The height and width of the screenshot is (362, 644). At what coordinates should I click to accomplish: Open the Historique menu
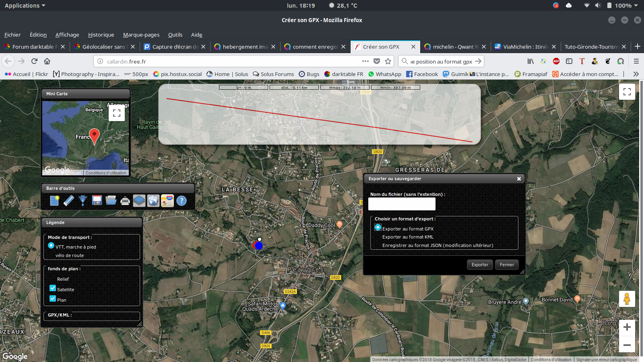point(101,35)
